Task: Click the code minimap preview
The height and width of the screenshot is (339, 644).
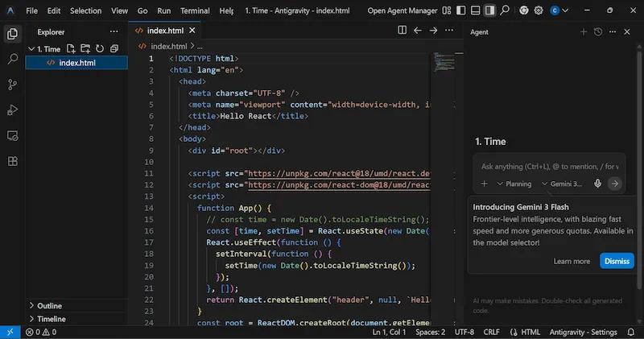Action: coord(444,62)
